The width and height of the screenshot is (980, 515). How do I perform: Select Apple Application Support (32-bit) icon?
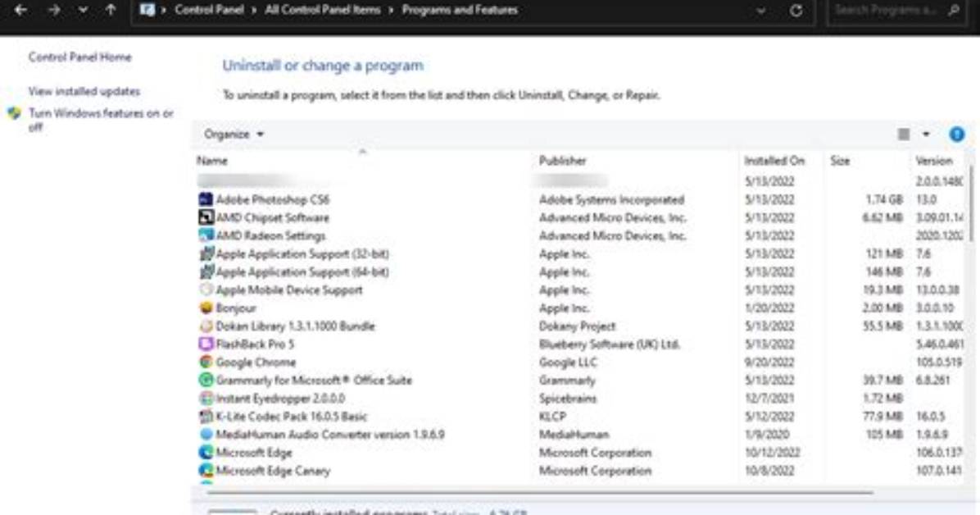pyautogui.click(x=206, y=254)
